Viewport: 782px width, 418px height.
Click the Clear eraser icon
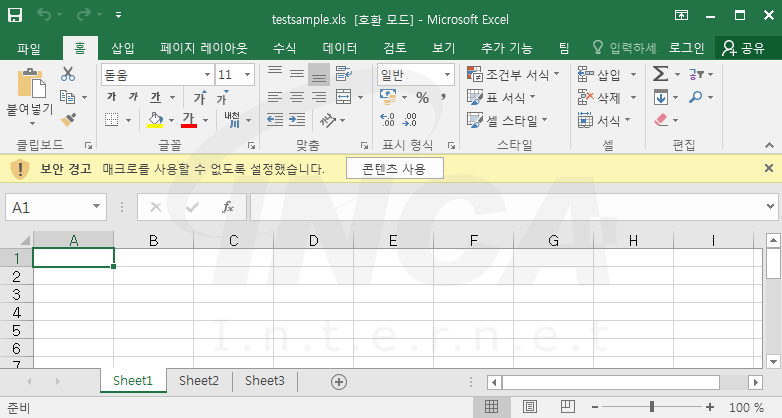click(x=661, y=120)
